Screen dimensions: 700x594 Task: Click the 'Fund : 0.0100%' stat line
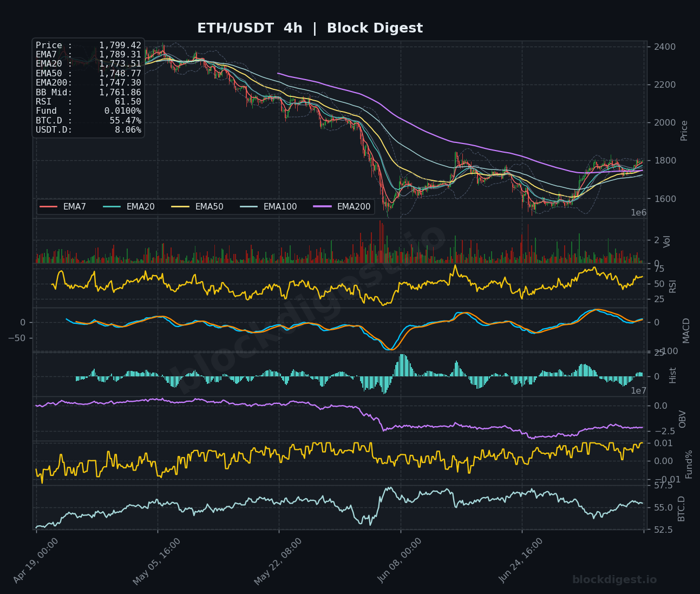88,111
